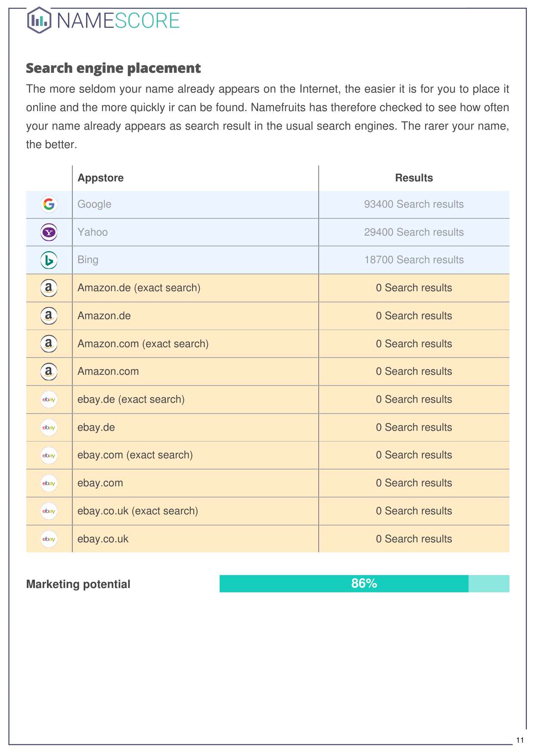This screenshot has width=534, height=756.
Task: Click the ebay.co.uk row eBay icon
Action: point(49,539)
